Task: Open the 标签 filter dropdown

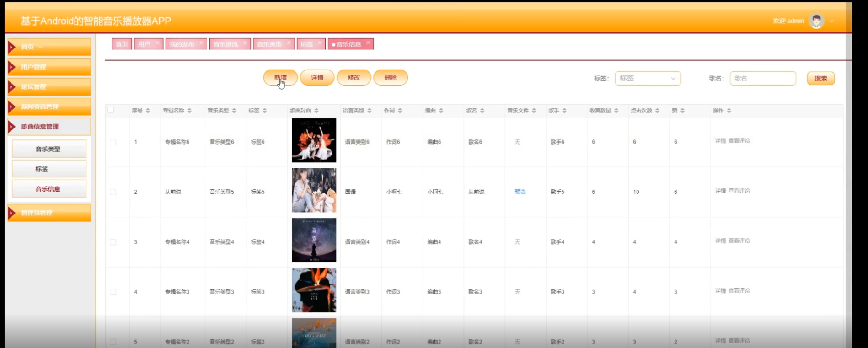Action: [x=648, y=78]
